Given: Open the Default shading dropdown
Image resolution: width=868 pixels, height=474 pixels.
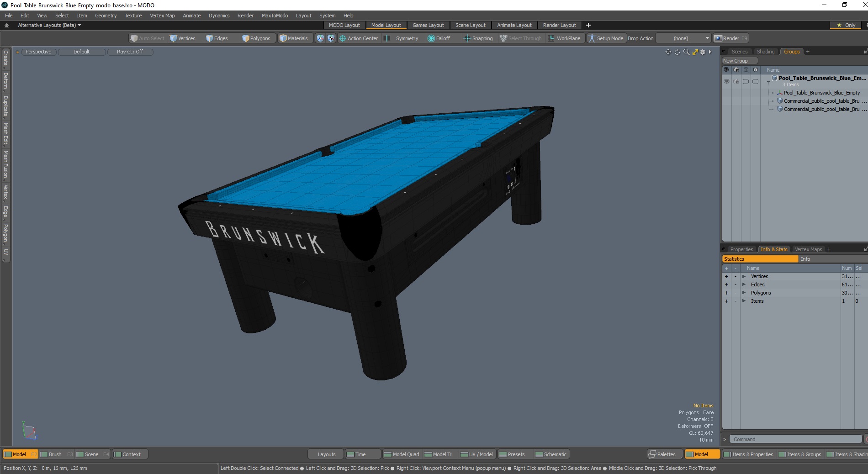Looking at the screenshot, I should point(82,52).
